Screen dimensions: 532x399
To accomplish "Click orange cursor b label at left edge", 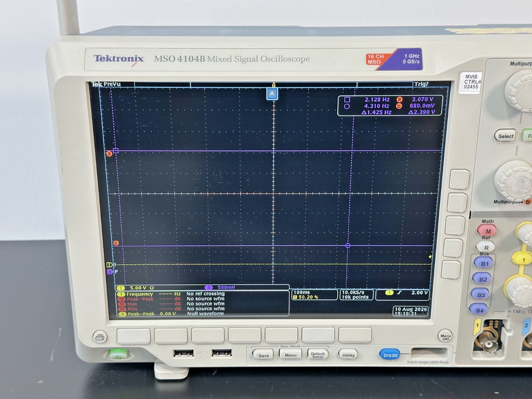I will tap(116, 243).
